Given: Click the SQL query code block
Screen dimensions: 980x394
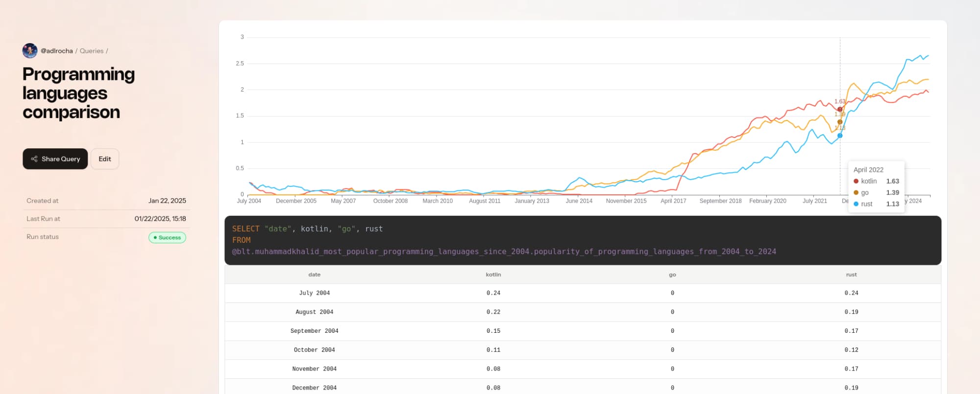Looking at the screenshot, I should click(583, 240).
